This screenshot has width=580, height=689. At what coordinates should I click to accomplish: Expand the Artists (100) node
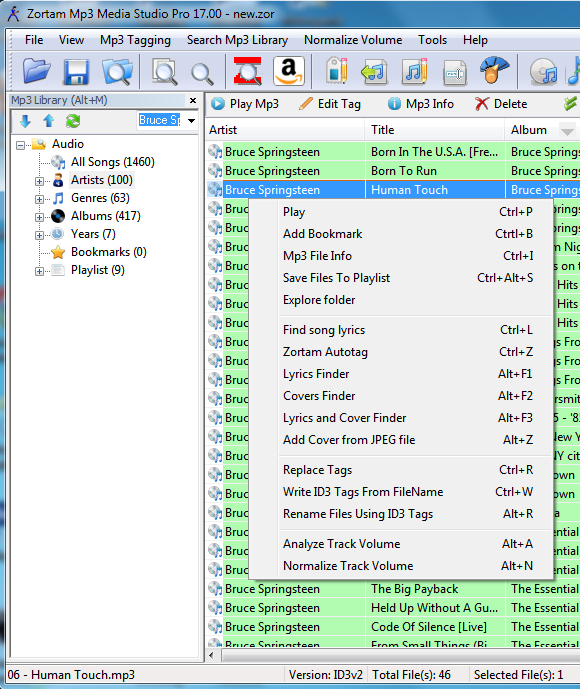pyautogui.click(x=39, y=181)
